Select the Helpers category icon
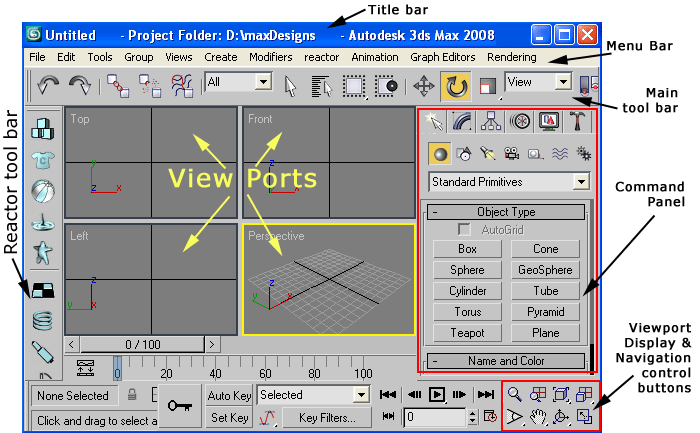Screen dimensions: 700x433 [x=535, y=154]
